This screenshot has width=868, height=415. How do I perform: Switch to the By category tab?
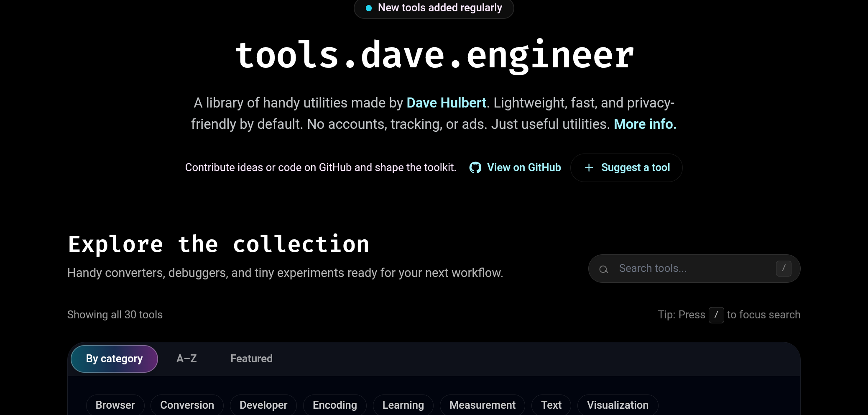click(x=114, y=359)
